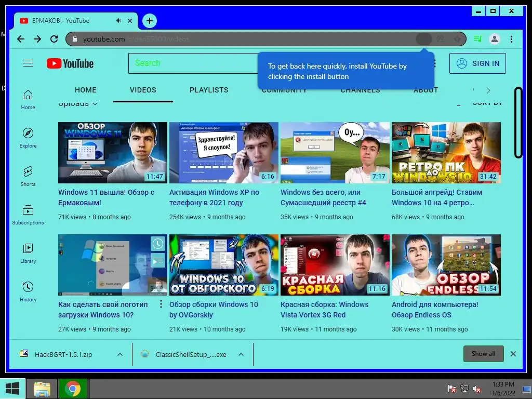Open the Action Center flag tray icon
532x399 pixels.
451,389
